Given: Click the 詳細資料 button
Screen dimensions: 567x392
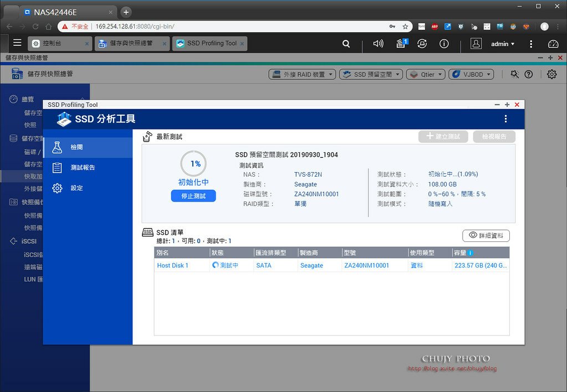Looking at the screenshot, I should pyautogui.click(x=486, y=235).
